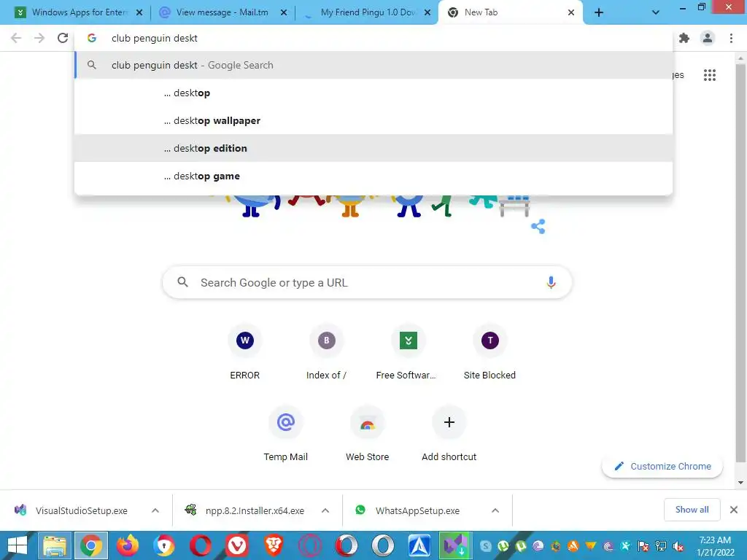747x560 pixels.
Task: Select the 'desktop game' suggestion
Action: tap(373, 176)
